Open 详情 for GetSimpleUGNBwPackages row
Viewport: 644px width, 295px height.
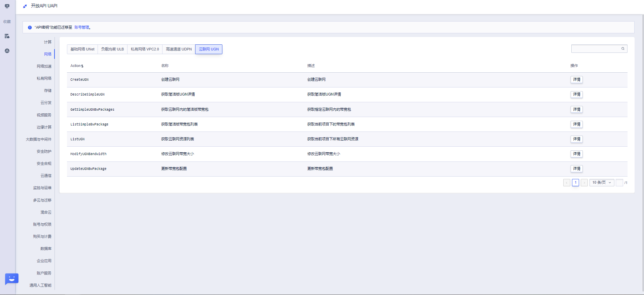tap(576, 109)
